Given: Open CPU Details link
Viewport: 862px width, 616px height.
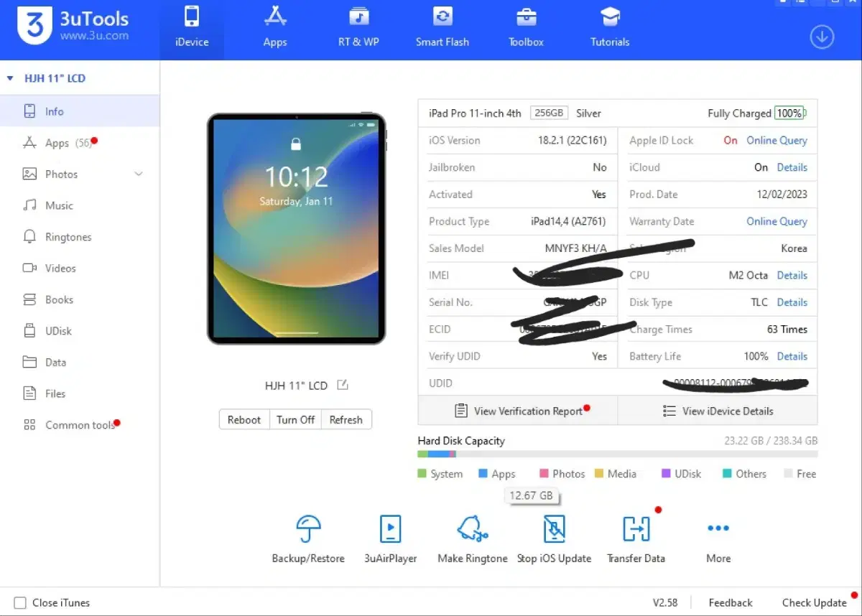Looking at the screenshot, I should (x=792, y=275).
